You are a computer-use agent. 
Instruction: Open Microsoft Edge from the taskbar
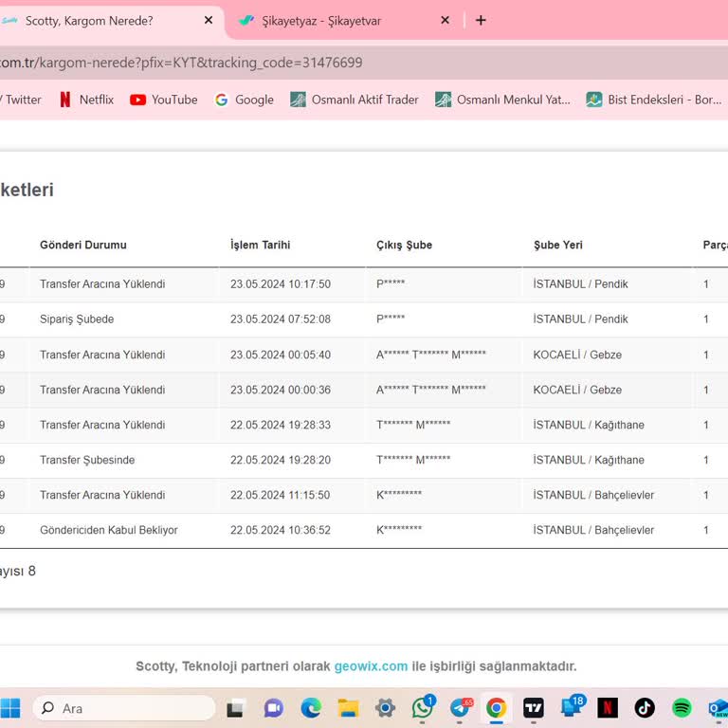point(311,708)
